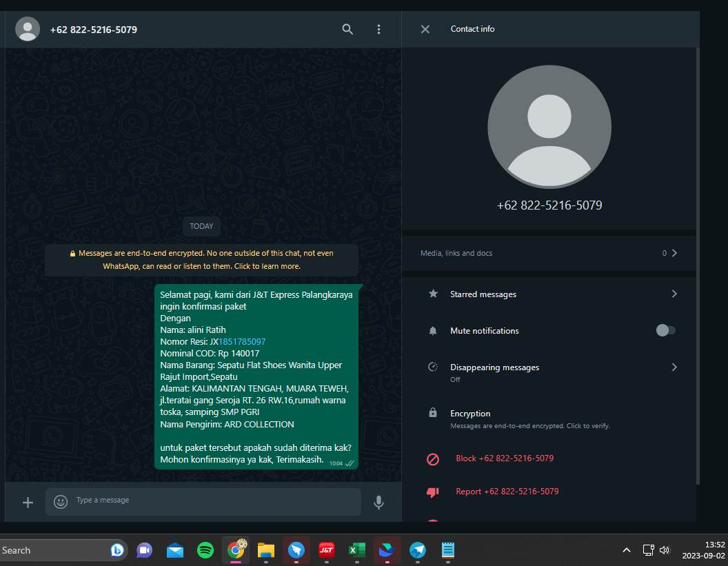728x566 pixels.
Task: Open the chat menu three-dot icon
Action: (x=379, y=29)
